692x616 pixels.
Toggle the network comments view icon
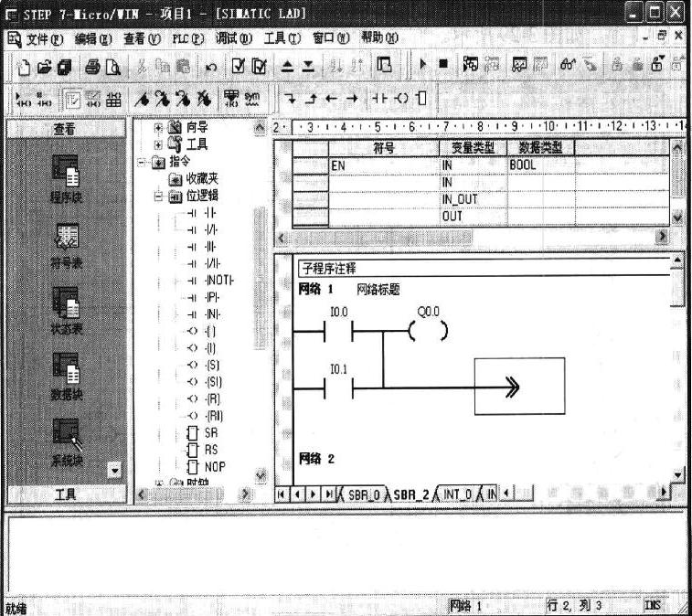tap(93, 100)
